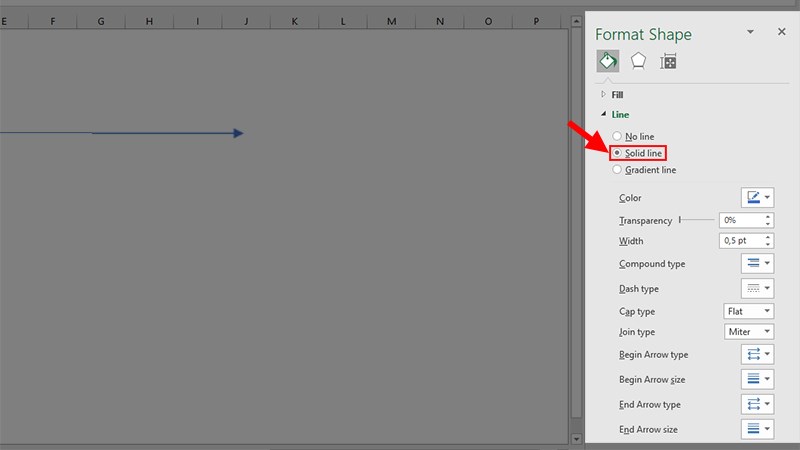Switch to the Effects pentagon icon tab
This screenshot has width=800, height=450.
tap(638, 61)
